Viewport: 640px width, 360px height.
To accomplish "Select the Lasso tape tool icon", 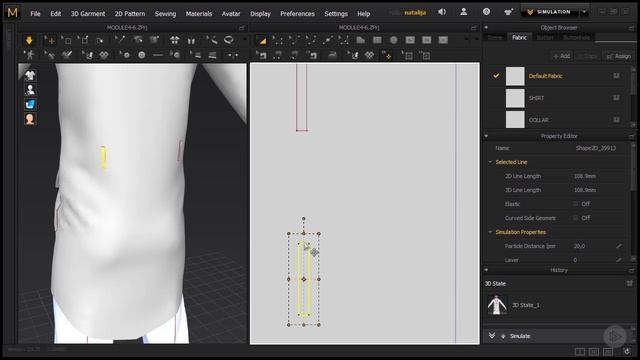I will click(x=229, y=40).
